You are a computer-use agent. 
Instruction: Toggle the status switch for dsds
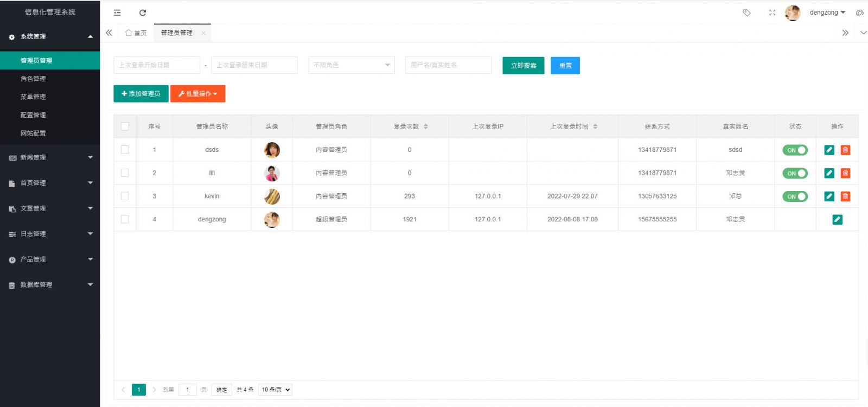point(795,150)
